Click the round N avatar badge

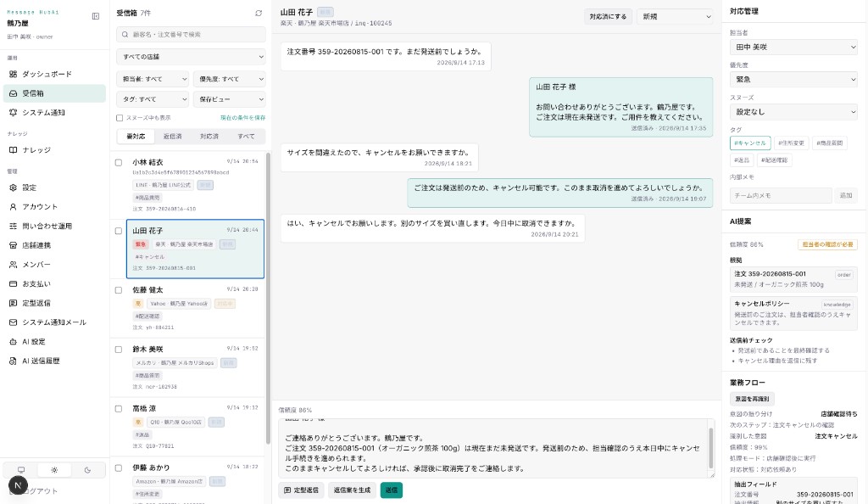[18, 485]
